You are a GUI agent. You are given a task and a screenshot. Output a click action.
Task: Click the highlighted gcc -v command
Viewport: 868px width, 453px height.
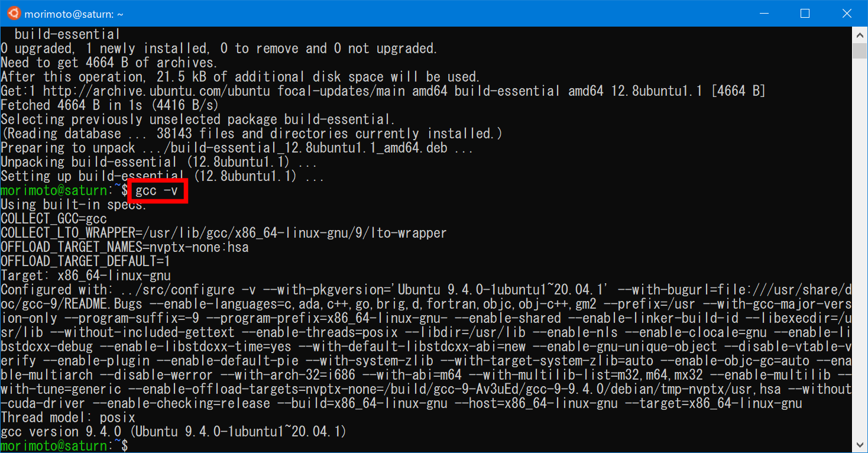[x=157, y=191]
